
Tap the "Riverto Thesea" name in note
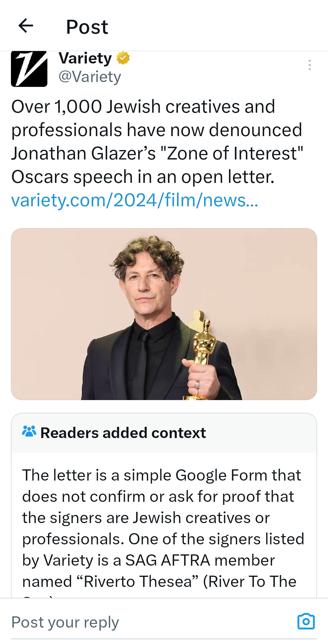click(x=138, y=581)
